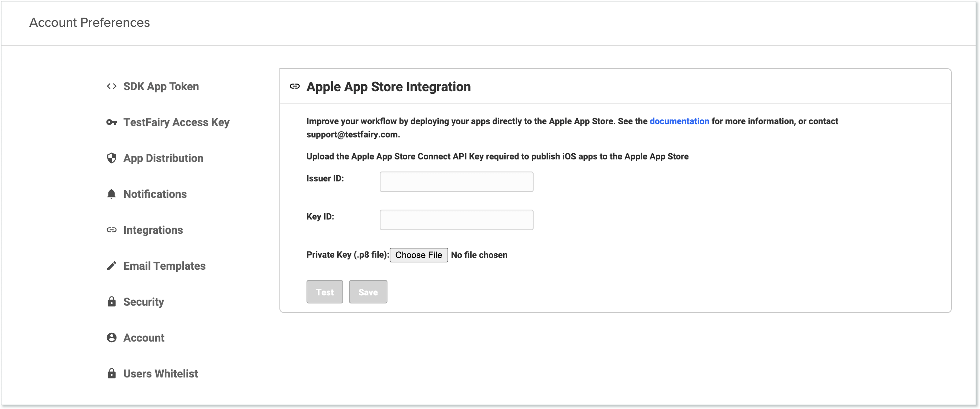Navigate to Security settings
Viewport: 980px width, 409px height.
click(x=144, y=302)
